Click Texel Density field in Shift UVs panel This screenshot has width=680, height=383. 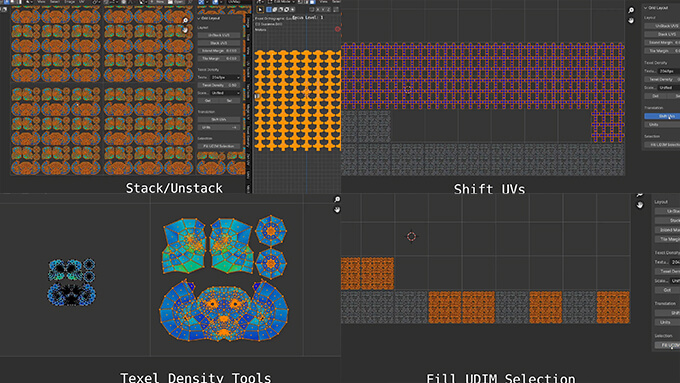coord(662,79)
